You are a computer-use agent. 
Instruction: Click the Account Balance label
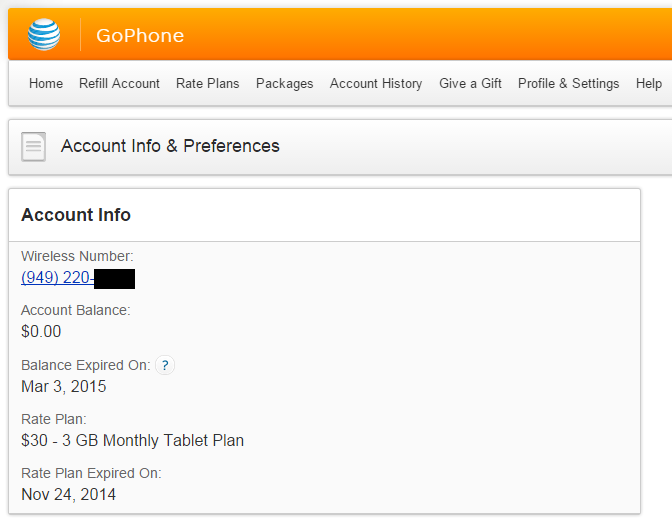[75, 310]
